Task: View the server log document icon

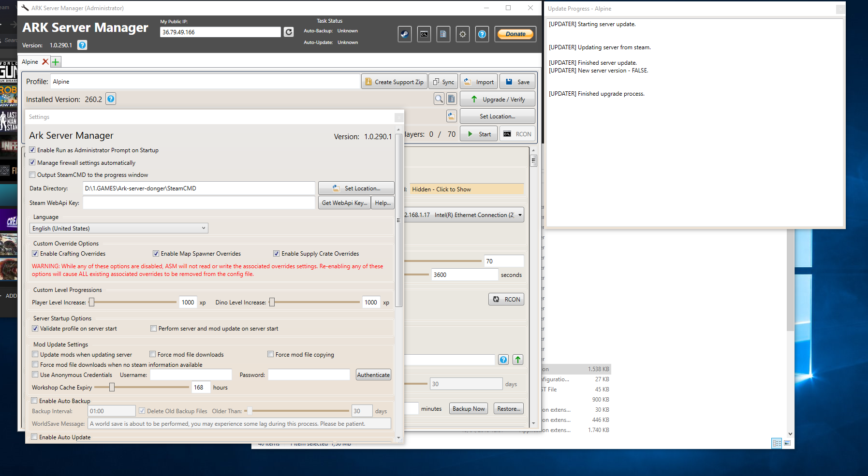Action: pos(443,34)
